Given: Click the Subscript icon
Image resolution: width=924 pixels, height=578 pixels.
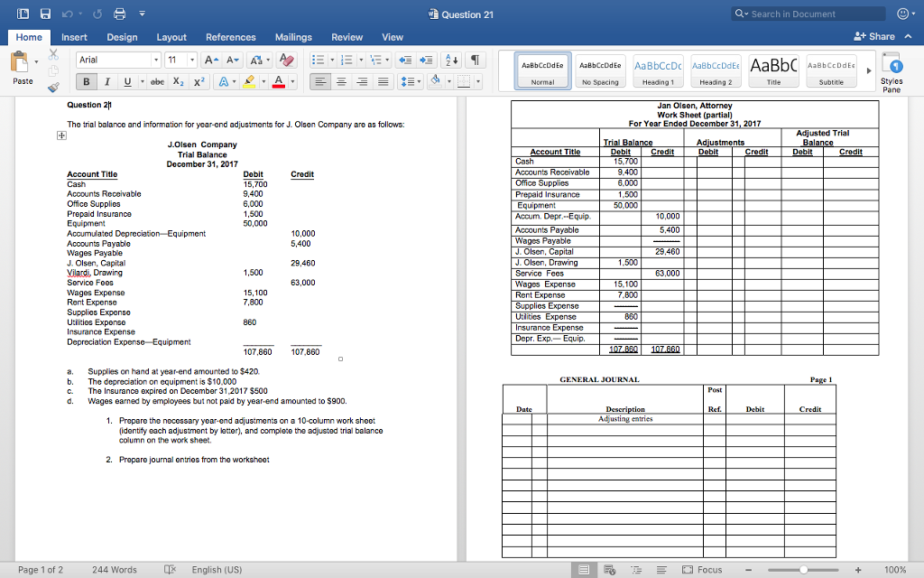Looking at the screenshot, I should click(x=178, y=80).
